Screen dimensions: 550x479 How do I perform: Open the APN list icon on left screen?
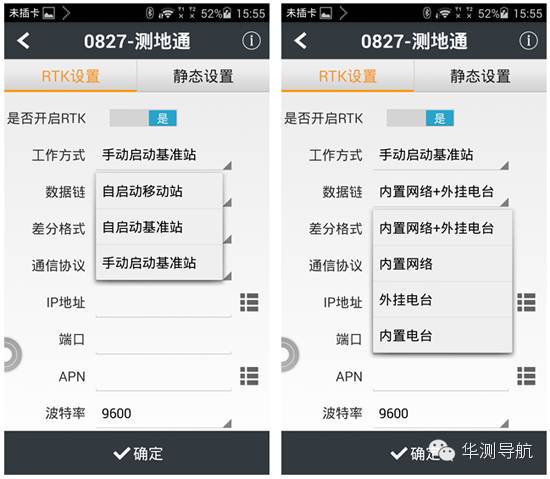249,376
